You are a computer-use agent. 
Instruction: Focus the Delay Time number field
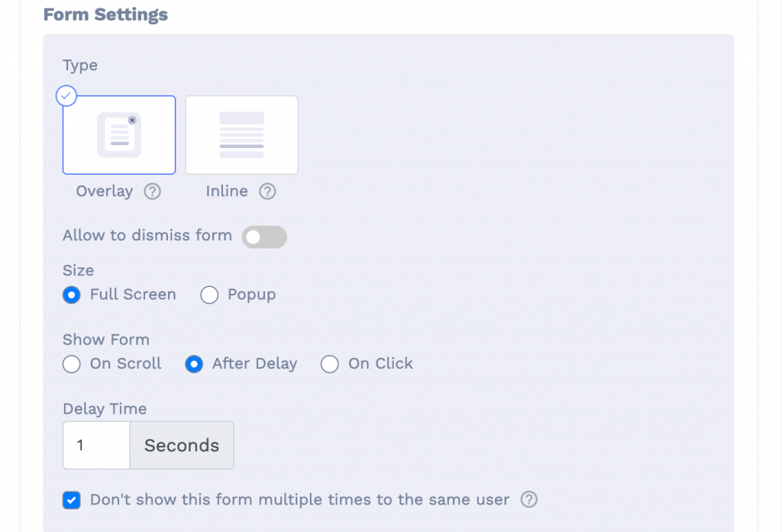click(96, 445)
